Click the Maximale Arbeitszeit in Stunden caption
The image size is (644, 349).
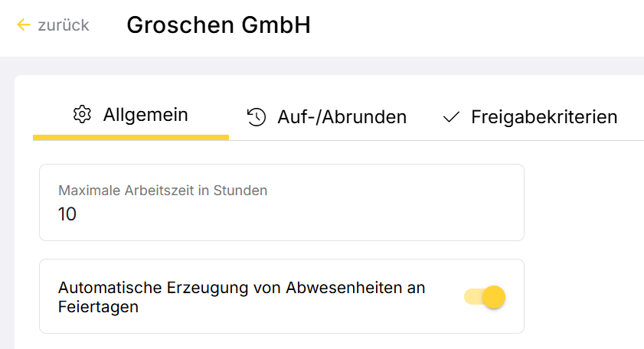point(162,191)
